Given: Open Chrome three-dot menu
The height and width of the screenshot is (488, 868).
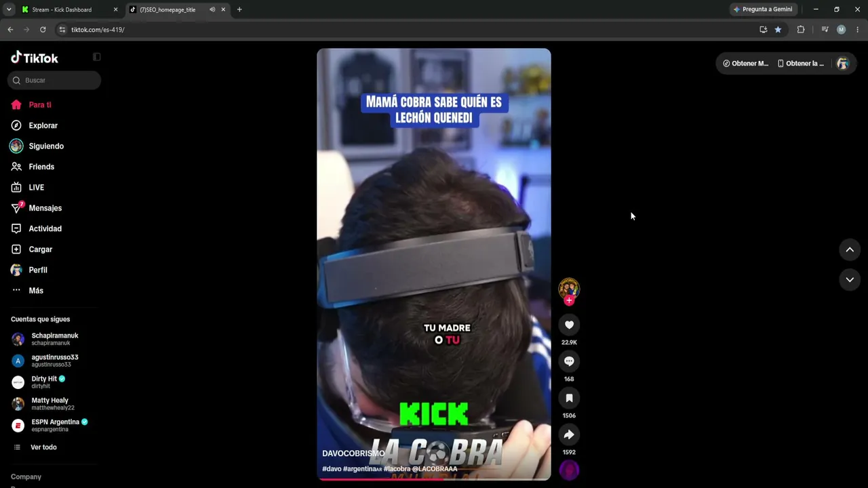Looking at the screenshot, I should [x=858, y=30].
